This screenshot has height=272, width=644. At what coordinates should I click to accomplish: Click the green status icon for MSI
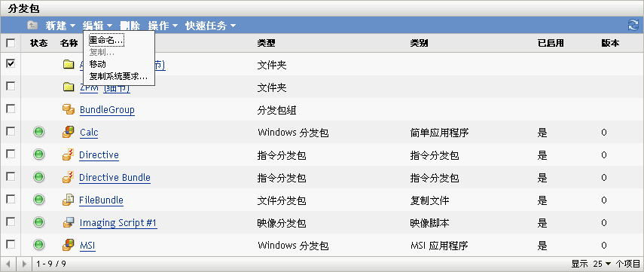(x=38, y=245)
